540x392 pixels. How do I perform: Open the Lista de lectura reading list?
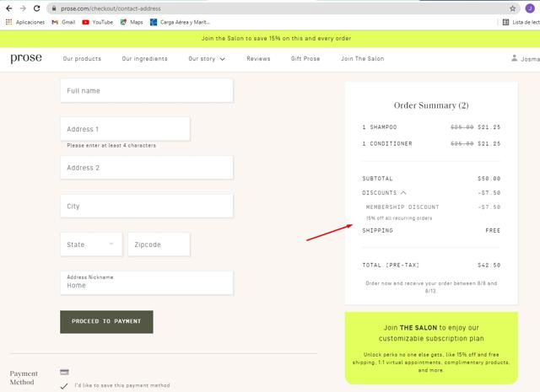pyautogui.click(x=521, y=22)
